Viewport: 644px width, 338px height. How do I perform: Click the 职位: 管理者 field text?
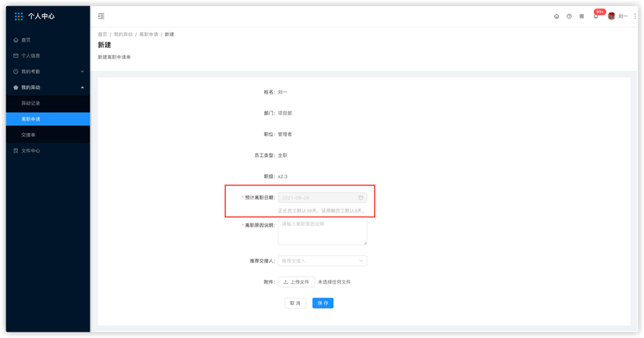click(x=278, y=135)
